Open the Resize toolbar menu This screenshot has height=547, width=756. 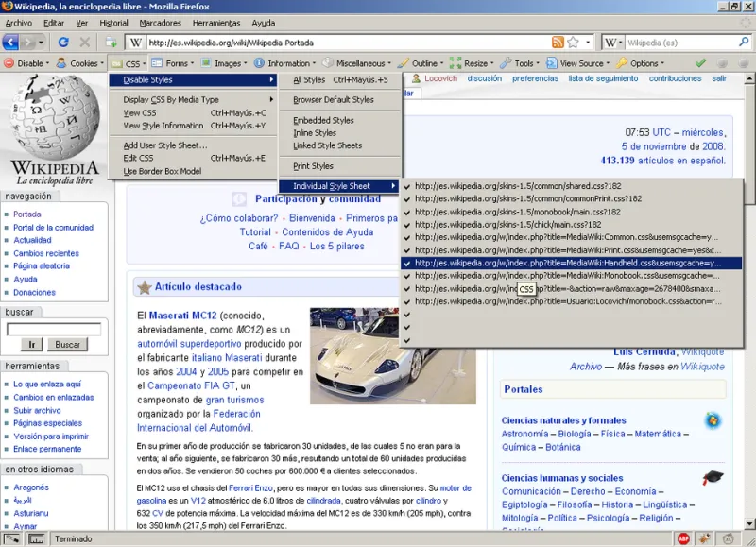(472, 63)
